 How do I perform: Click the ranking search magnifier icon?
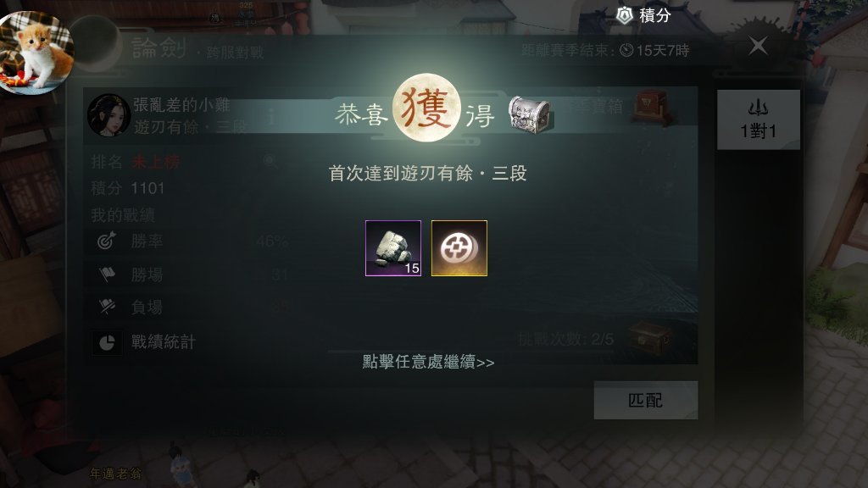[270, 162]
